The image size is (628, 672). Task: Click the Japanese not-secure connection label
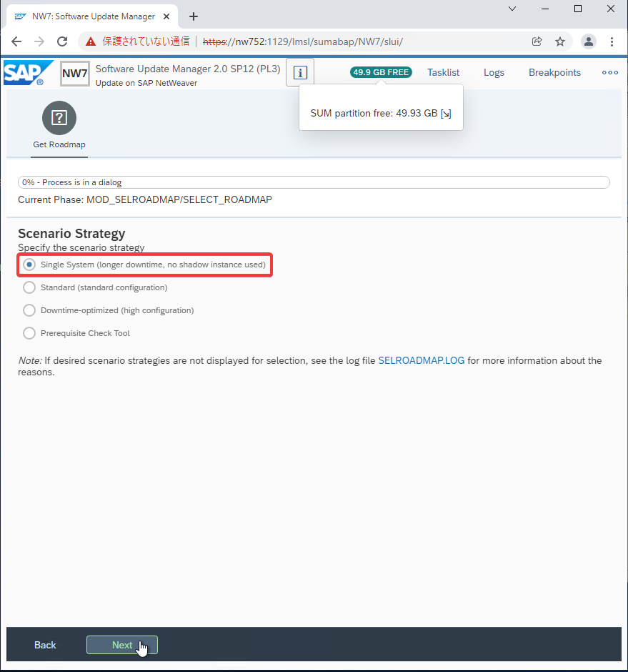pos(146,41)
